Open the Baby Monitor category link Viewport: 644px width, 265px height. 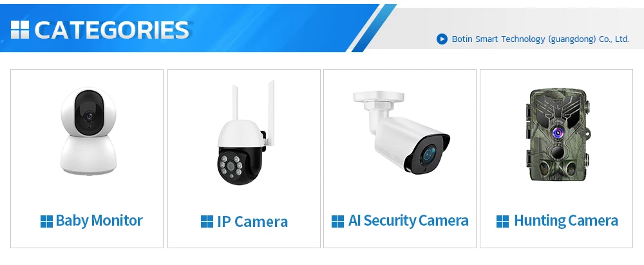point(99,221)
